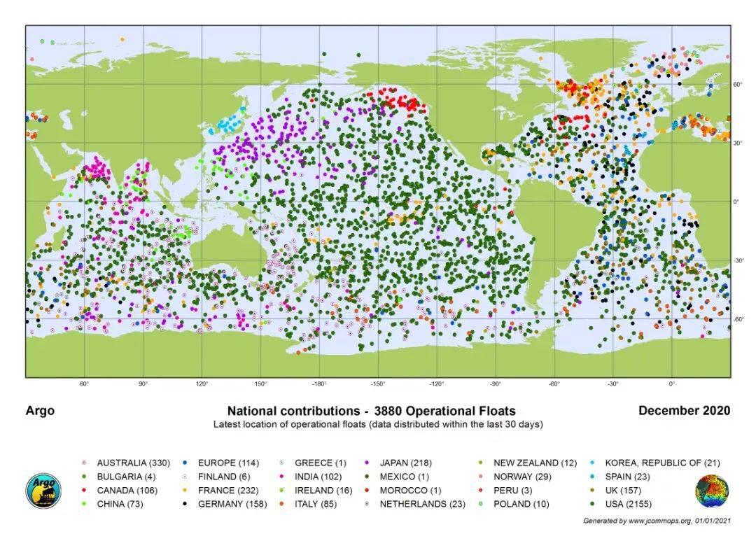Select the AUSTRALIA (330) legend marker

[84, 463]
